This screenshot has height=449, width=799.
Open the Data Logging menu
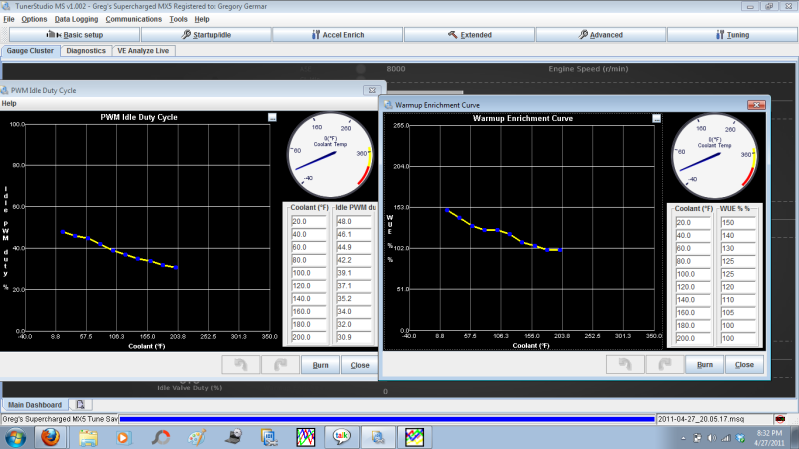click(x=76, y=19)
